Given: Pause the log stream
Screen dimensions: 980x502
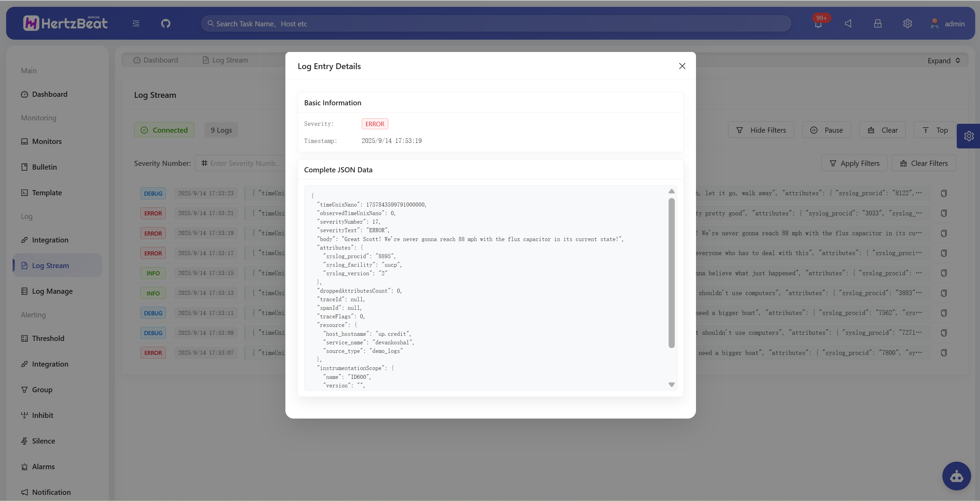Looking at the screenshot, I should (x=826, y=130).
